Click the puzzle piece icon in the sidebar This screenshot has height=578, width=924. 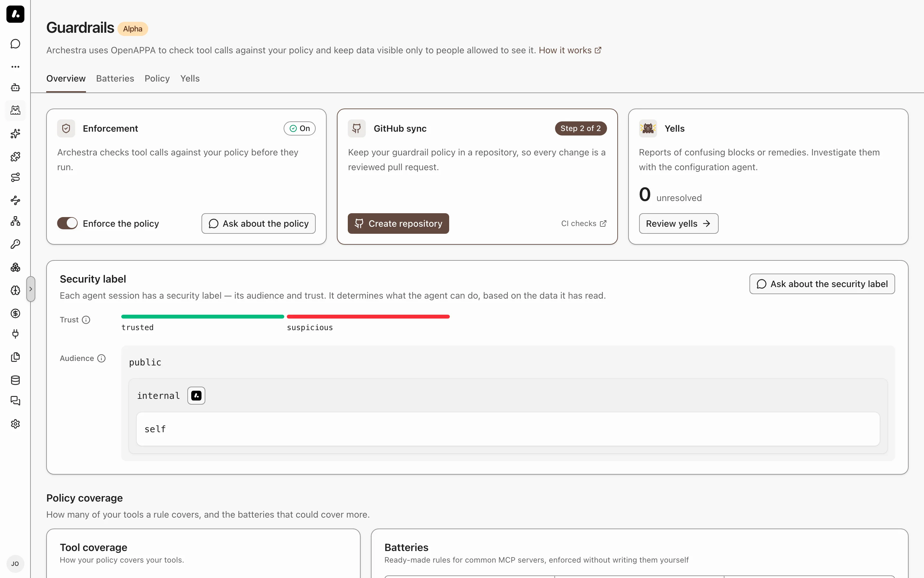click(x=15, y=156)
